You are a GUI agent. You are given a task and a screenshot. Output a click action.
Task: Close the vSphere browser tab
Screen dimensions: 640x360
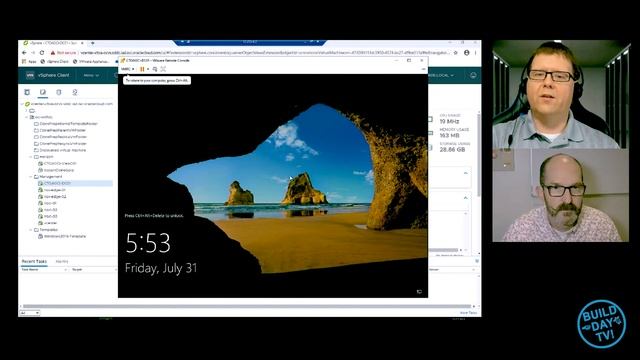coord(82,43)
